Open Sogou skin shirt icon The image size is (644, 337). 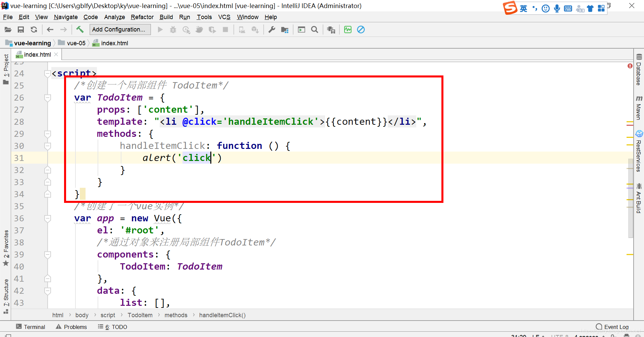(x=590, y=8)
